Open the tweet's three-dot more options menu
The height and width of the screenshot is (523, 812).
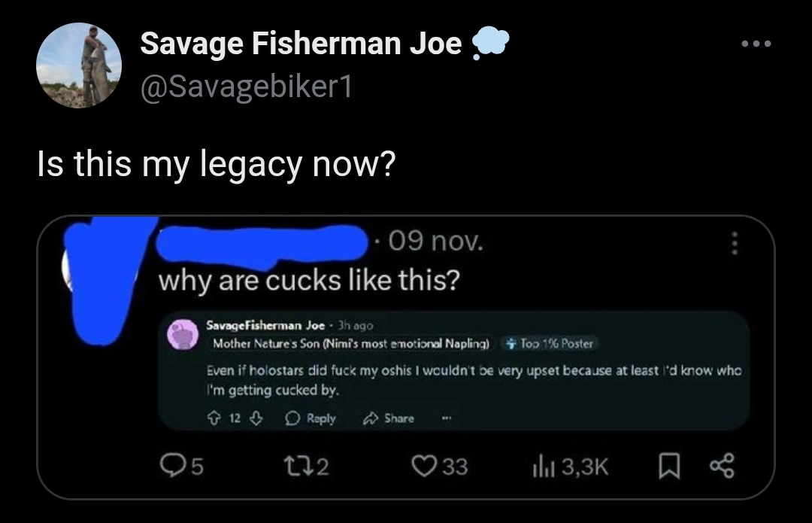pos(756,44)
